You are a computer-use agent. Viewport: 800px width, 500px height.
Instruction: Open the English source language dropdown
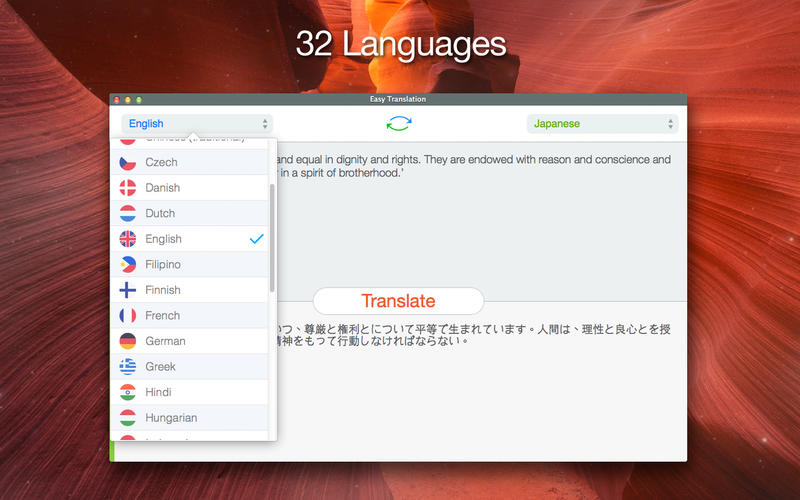[197, 123]
